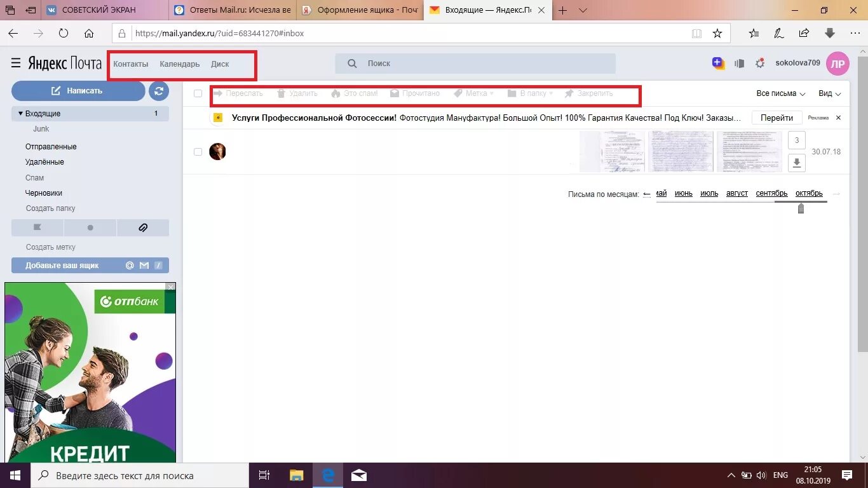Jump to сентябрь in the month timeline
The height and width of the screenshot is (488, 868).
(x=771, y=193)
